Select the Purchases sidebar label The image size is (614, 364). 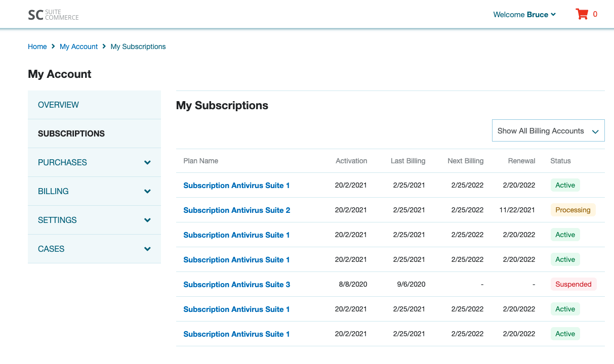point(62,162)
